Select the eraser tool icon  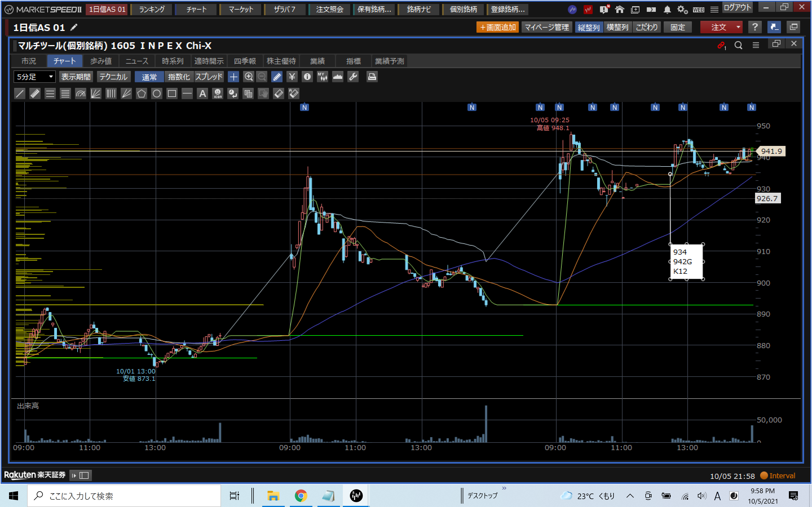click(x=279, y=94)
